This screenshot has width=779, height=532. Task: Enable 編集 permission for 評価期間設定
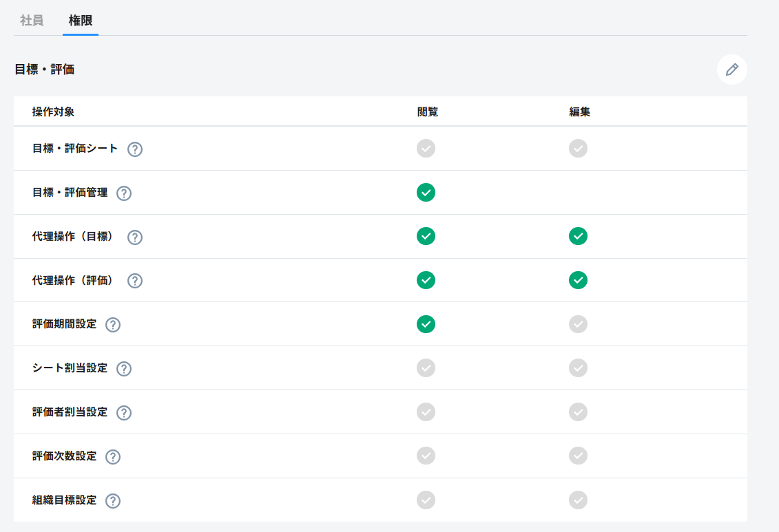[578, 324]
